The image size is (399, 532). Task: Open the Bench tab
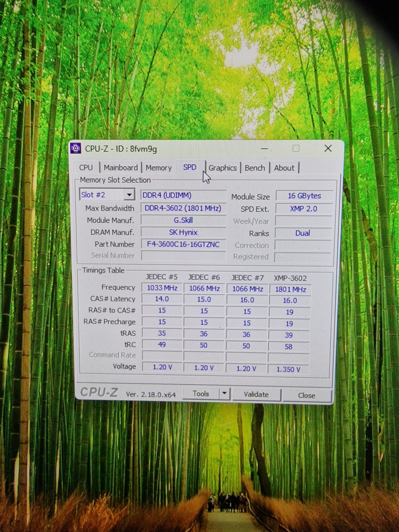254,168
